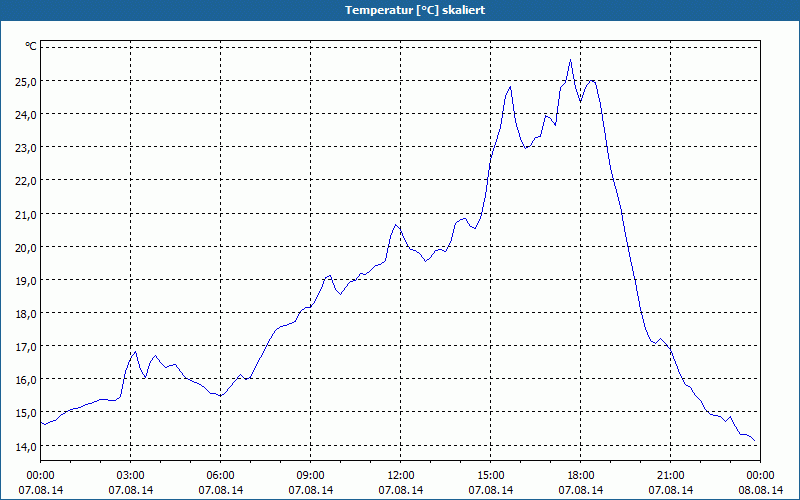Click the 'Temperatur [°C] skaliert' title bar

(x=400, y=10)
